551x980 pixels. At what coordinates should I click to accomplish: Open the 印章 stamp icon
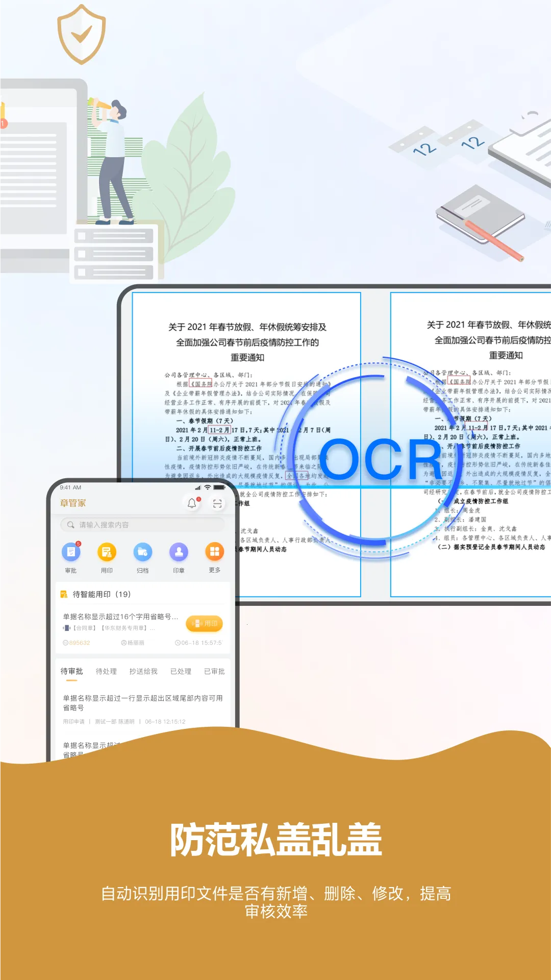click(x=179, y=552)
